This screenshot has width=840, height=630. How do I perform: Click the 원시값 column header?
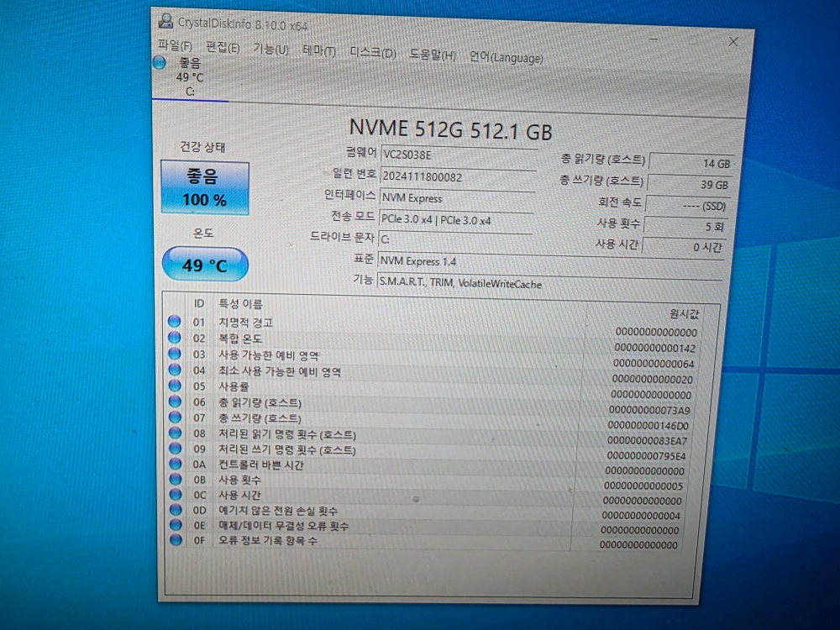coord(684,313)
